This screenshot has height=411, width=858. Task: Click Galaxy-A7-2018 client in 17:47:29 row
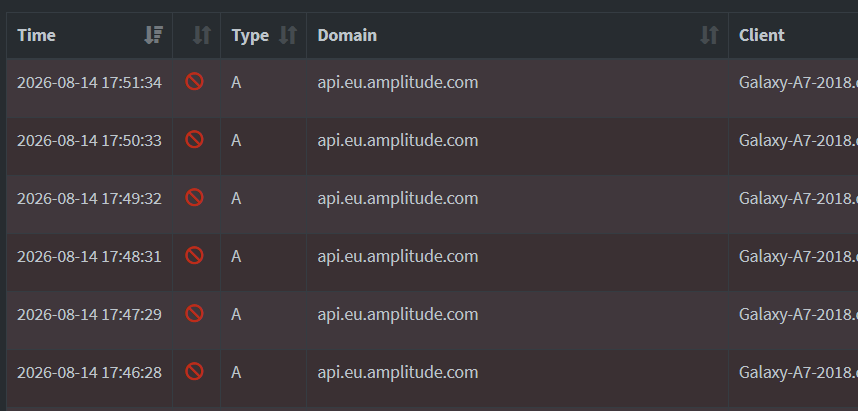click(x=798, y=315)
